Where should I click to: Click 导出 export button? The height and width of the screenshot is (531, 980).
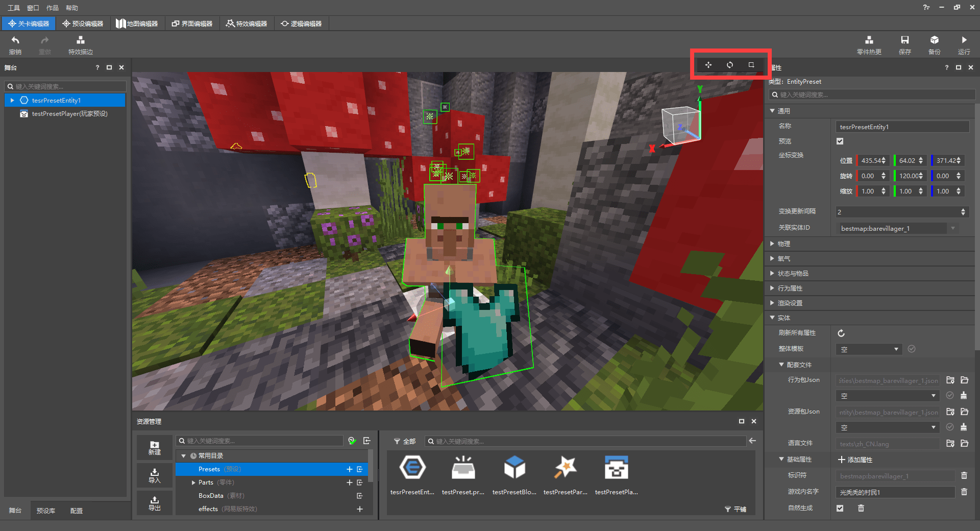(155, 503)
